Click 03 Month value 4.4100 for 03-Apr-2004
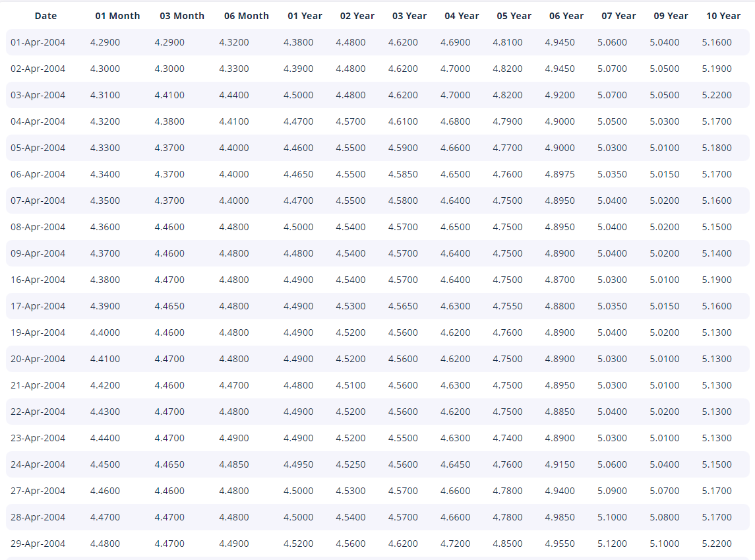Image resolution: width=755 pixels, height=560 pixels. (169, 95)
